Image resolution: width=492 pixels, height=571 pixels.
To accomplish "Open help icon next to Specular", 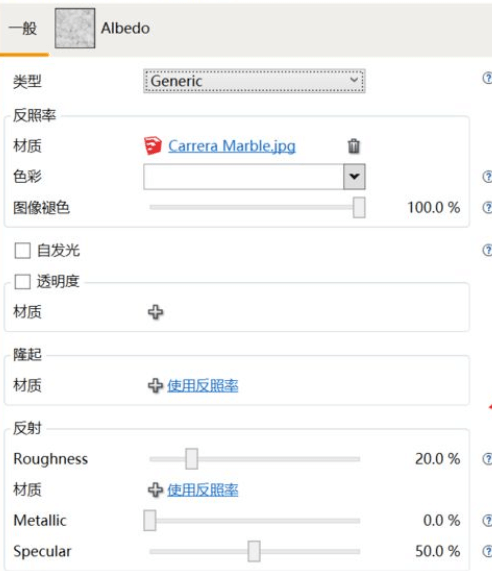I will [x=487, y=551].
